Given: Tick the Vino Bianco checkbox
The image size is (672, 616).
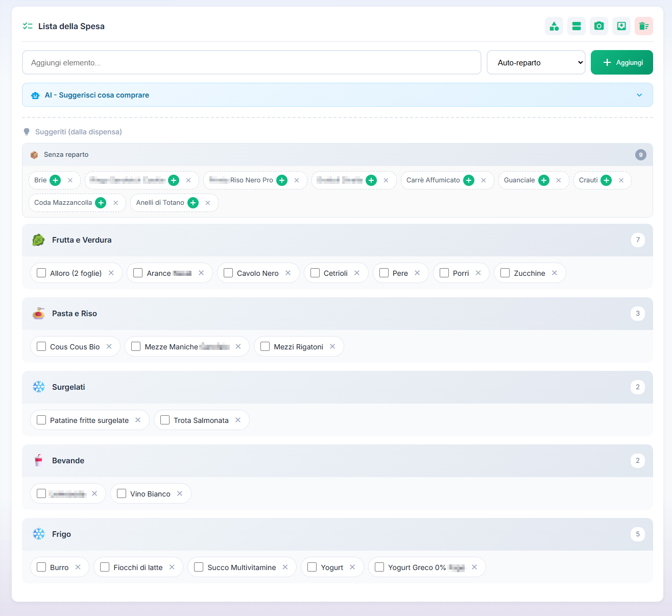Looking at the screenshot, I should pos(122,493).
